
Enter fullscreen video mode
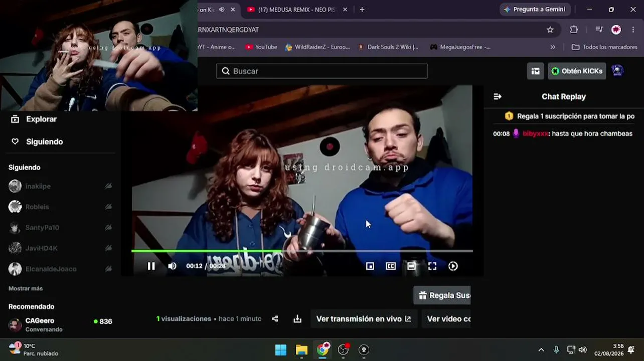pos(432,266)
